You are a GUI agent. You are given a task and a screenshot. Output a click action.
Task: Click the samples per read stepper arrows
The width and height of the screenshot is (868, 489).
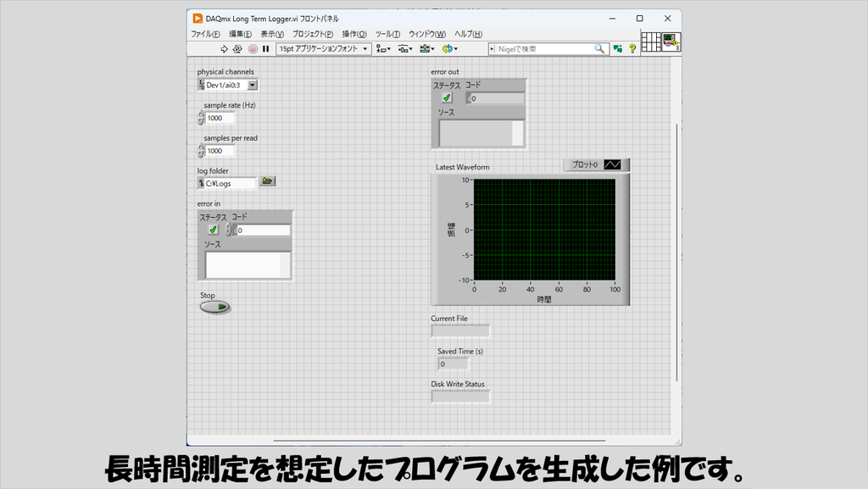click(201, 151)
